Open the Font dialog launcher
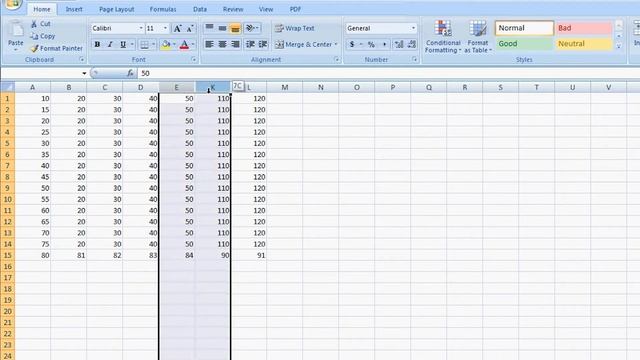This screenshot has height=360, width=640. pos(193,60)
